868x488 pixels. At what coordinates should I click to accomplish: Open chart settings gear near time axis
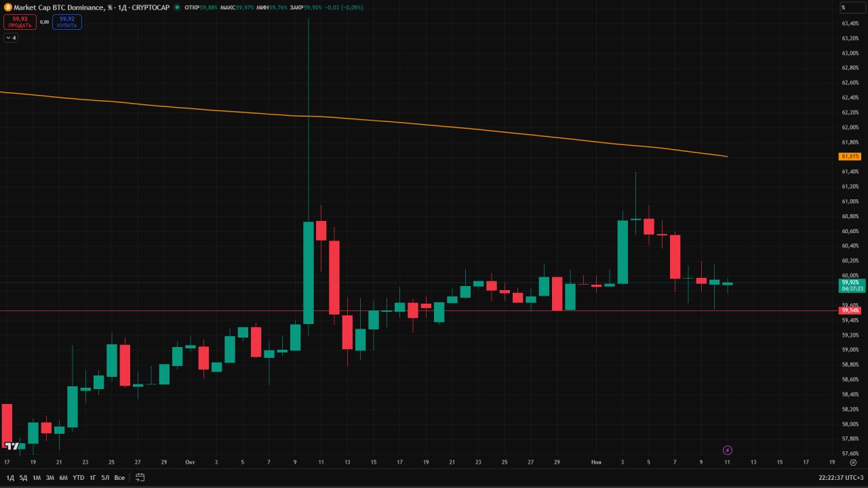(x=852, y=462)
